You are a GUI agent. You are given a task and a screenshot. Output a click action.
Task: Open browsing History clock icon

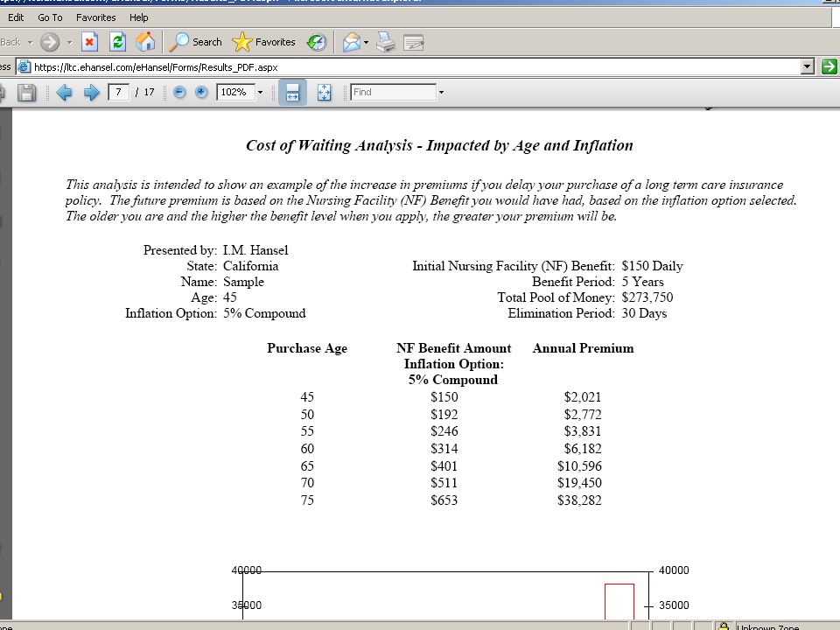point(317,42)
